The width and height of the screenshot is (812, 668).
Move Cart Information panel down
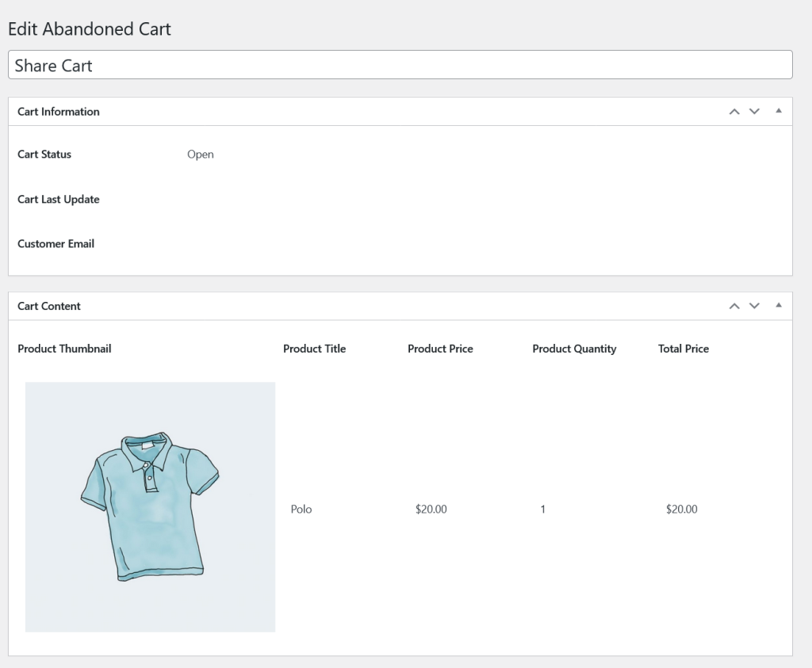tap(754, 111)
